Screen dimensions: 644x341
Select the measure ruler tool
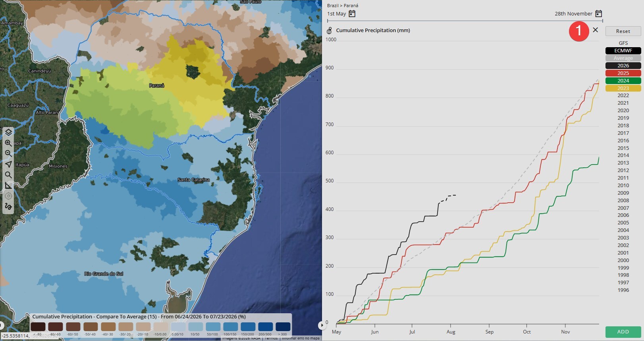click(8, 185)
